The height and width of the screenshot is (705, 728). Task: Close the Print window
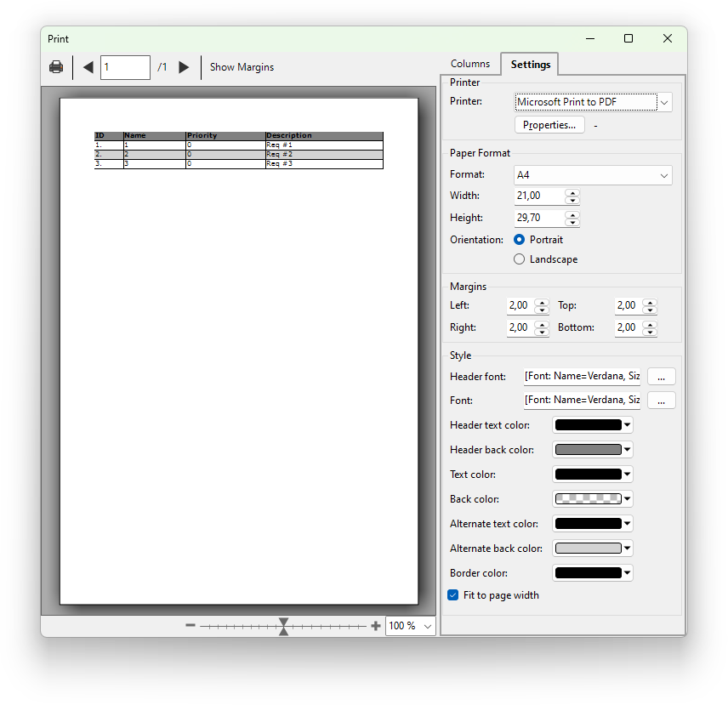[x=667, y=38]
